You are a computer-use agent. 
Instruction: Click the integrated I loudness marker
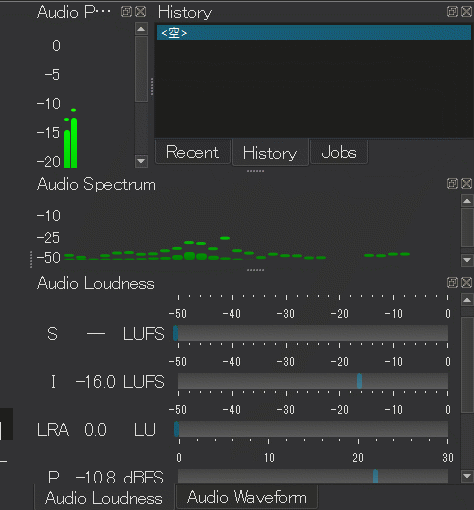pos(359,381)
